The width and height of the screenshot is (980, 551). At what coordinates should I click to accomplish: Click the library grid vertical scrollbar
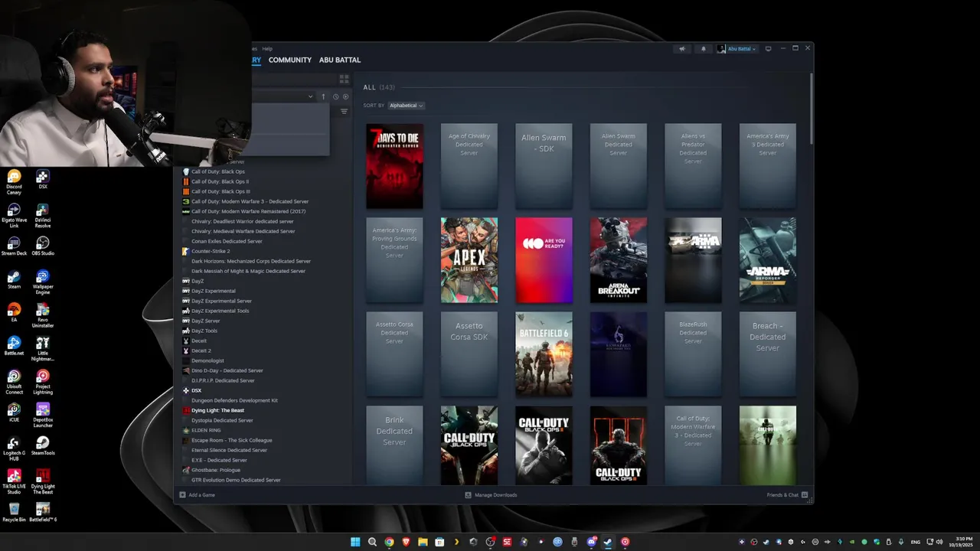pyautogui.click(x=811, y=107)
